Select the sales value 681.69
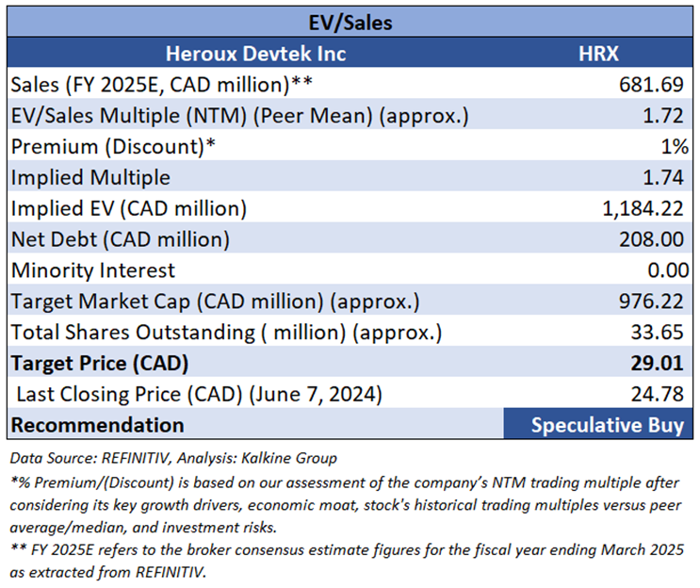This screenshot has height=588, width=700. pos(652,84)
